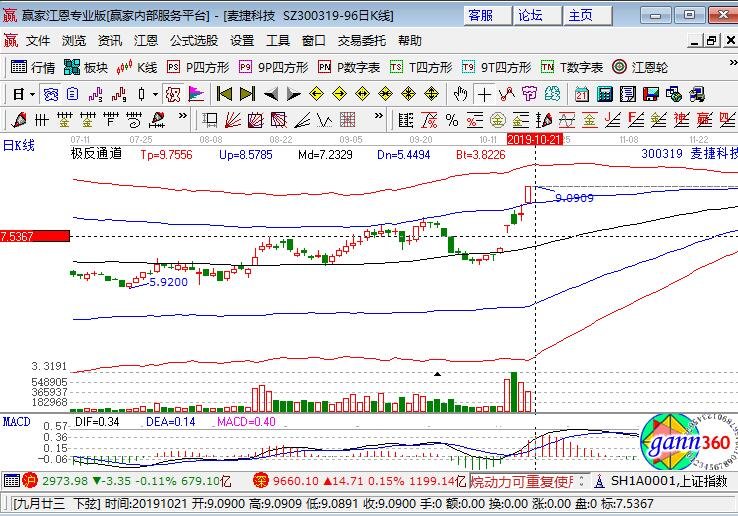The width and height of the screenshot is (738, 516).
Task: Open the 江恩 menu
Action: click(x=145, y=40)
